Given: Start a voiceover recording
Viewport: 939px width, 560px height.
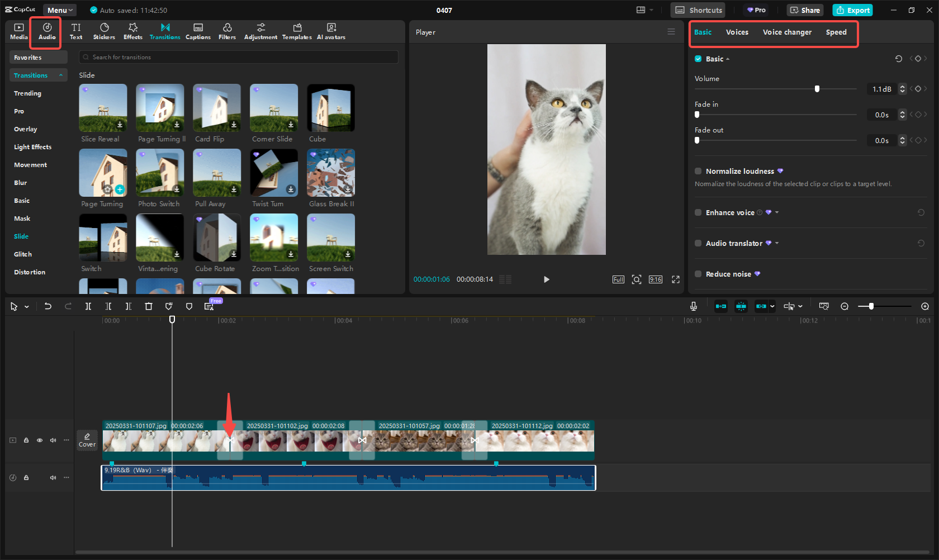Looking at the screenshot, I should [693, 306].
